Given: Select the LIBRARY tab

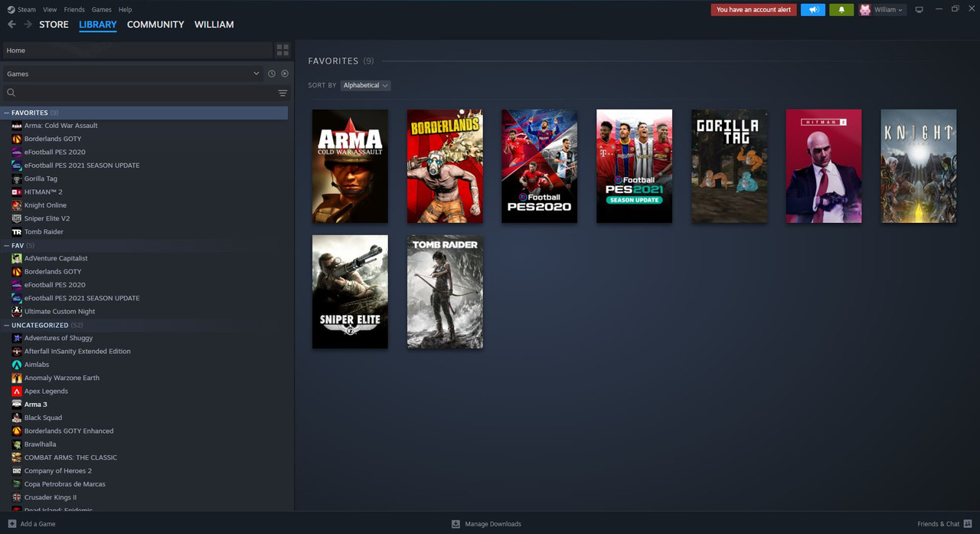Looking at the screenshot, I should (x=98, y=25).
